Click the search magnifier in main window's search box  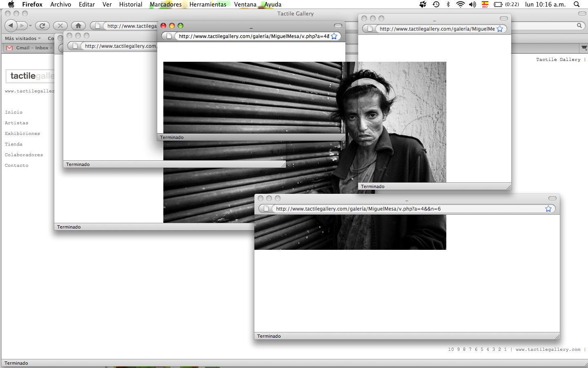pos(579,26)
